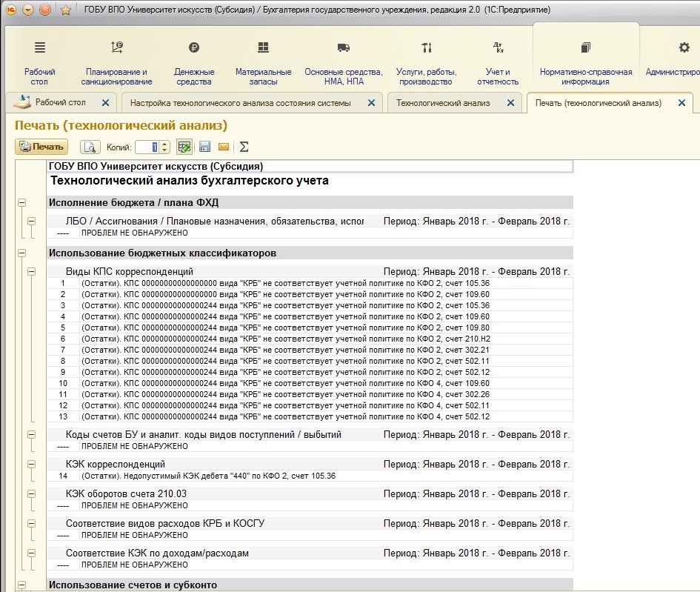Collapse the КЭК корреспонденций subgroup
The height and width of the screenshot is (592, 700).
pos(31,465)
